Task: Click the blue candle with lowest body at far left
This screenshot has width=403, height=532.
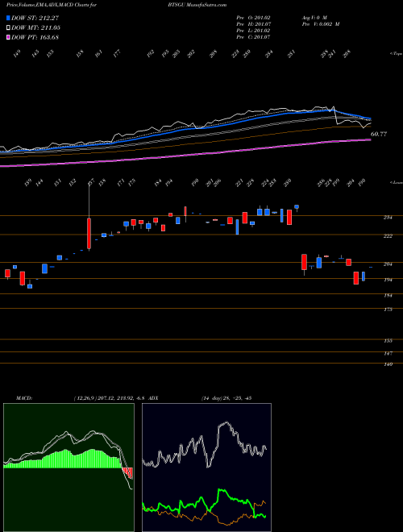Action: 30,286
